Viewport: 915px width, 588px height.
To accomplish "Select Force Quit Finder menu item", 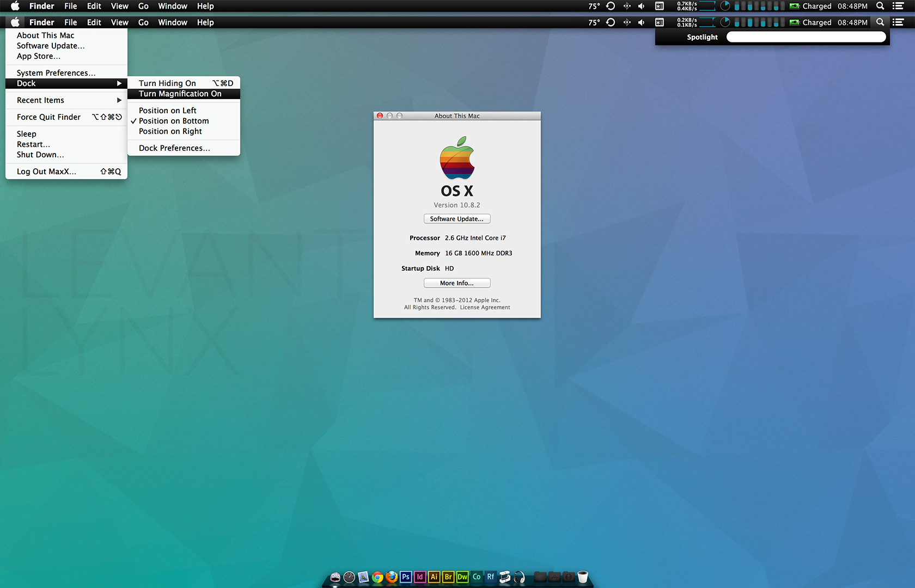I will (x=49, y=117).
